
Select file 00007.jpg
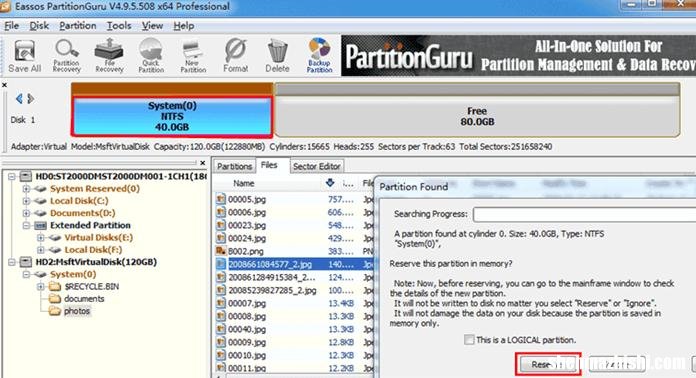point(247,303)
